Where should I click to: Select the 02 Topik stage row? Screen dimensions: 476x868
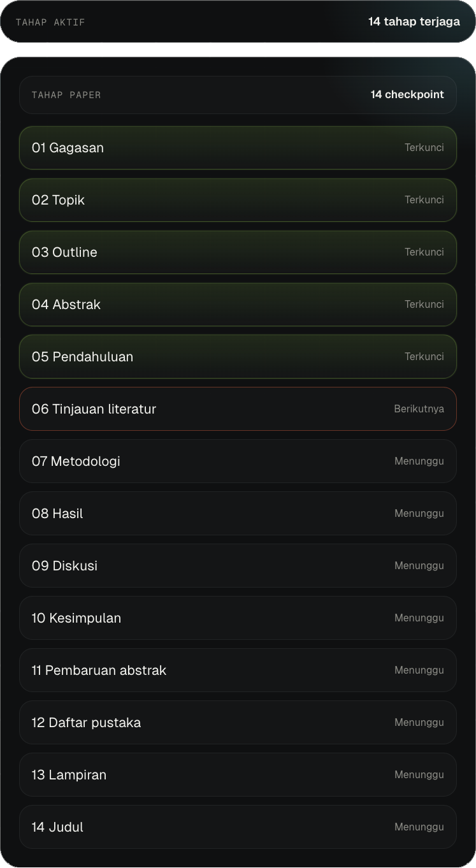pyautogui.click(x=238, y=200)
